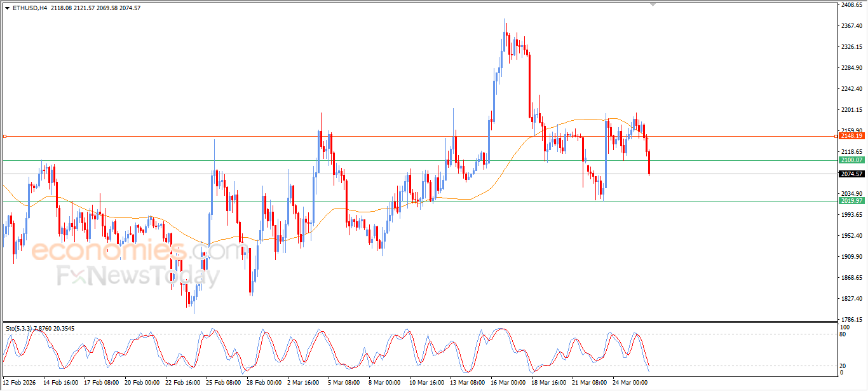Click the 25 Feb 08:00 time label

224,383
